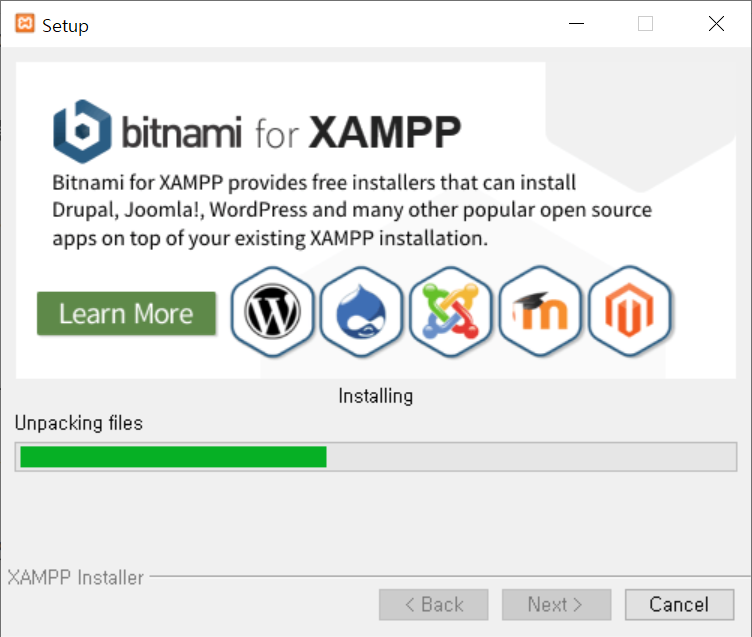Click the Bitnami description paragraph

tap(352, 211)
